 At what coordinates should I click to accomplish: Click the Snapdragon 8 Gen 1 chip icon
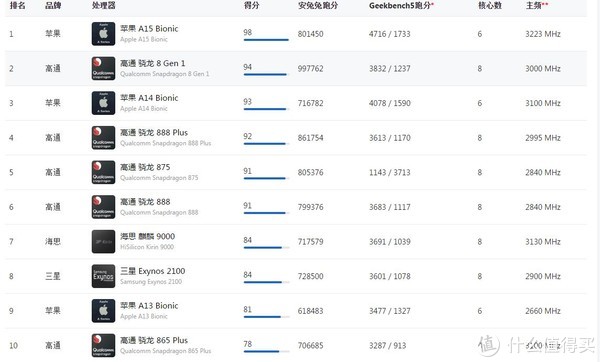(x=103, y=68)
